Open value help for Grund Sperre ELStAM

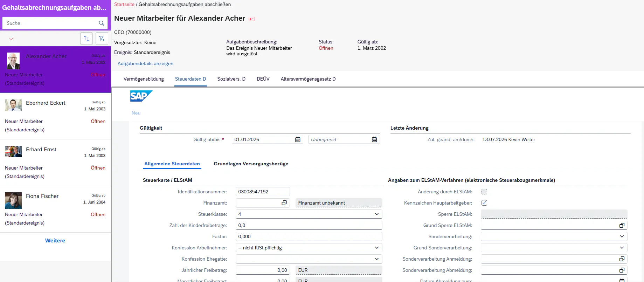click(x=622, y=225)
